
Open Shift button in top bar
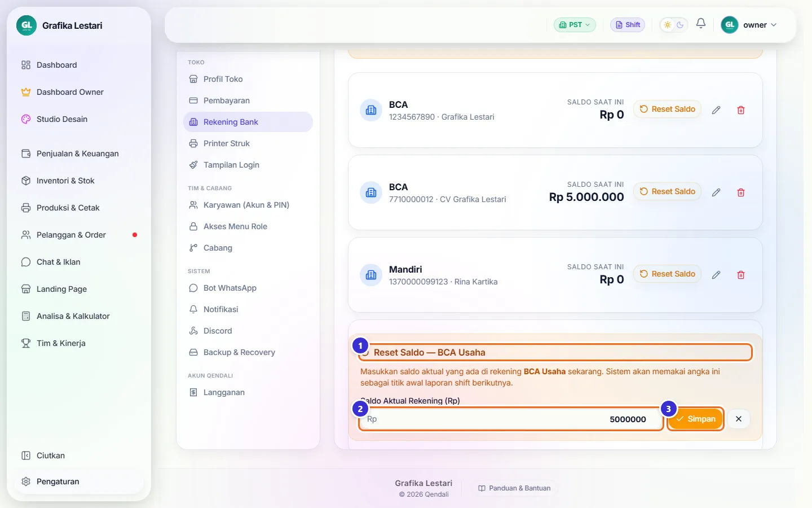628,25
